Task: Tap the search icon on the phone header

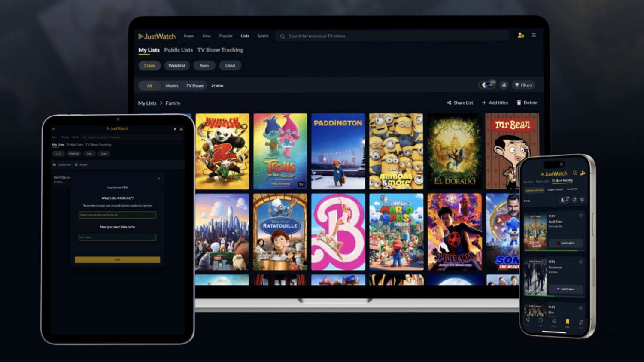Action: tap(575, 173)
